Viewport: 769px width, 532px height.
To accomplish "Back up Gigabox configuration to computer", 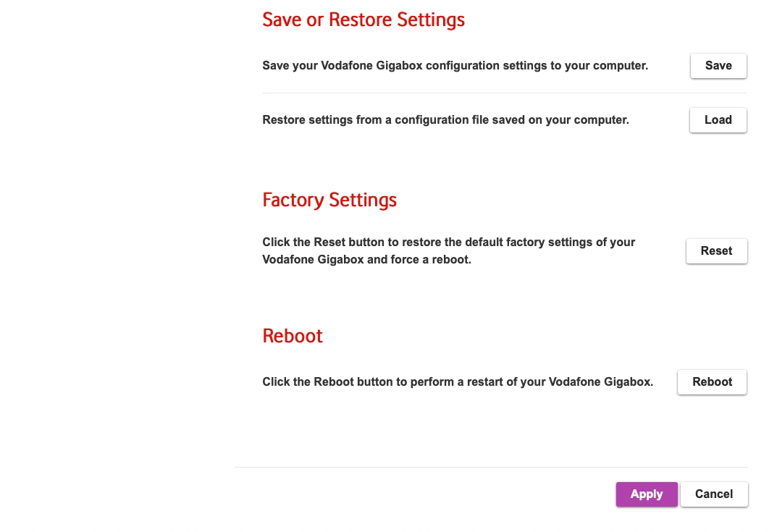I will pyautogui.click(x=718, y=66).
